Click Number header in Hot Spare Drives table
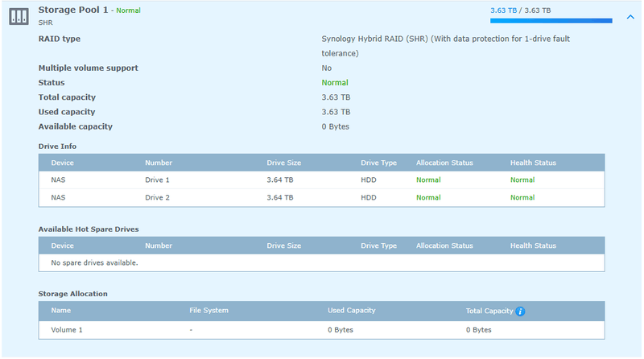 159,246
